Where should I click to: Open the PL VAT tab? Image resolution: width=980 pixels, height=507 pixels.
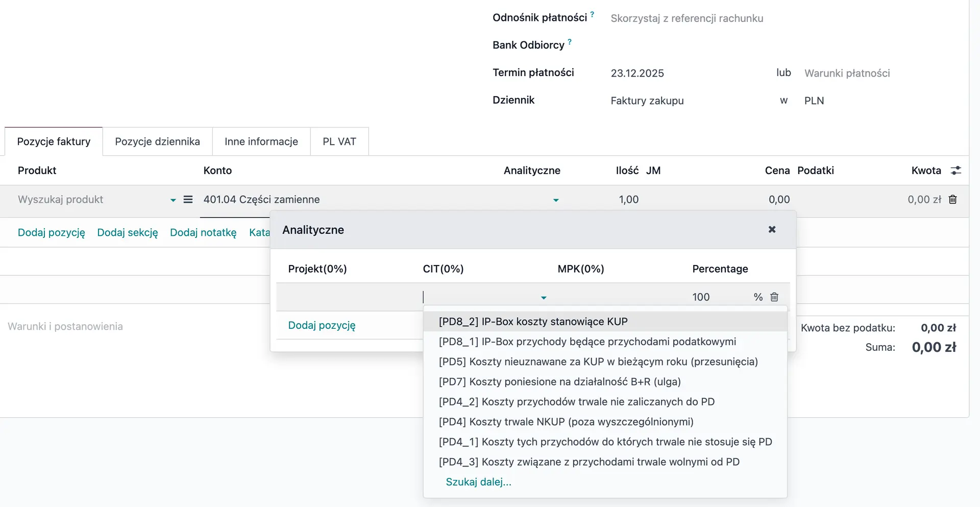point(339,141)
